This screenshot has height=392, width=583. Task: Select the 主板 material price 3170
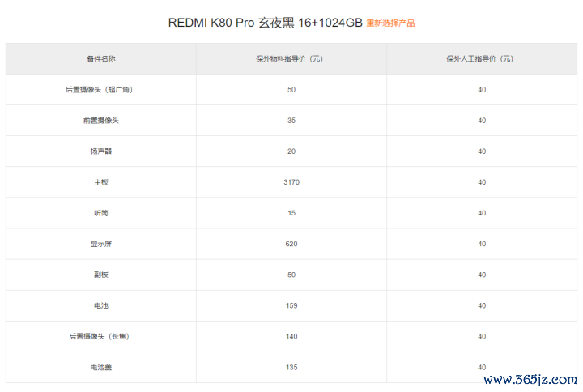tap(291, 182)
